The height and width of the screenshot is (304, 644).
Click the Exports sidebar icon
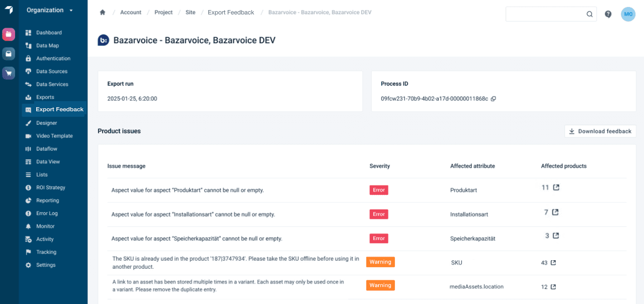click(28, 97)
